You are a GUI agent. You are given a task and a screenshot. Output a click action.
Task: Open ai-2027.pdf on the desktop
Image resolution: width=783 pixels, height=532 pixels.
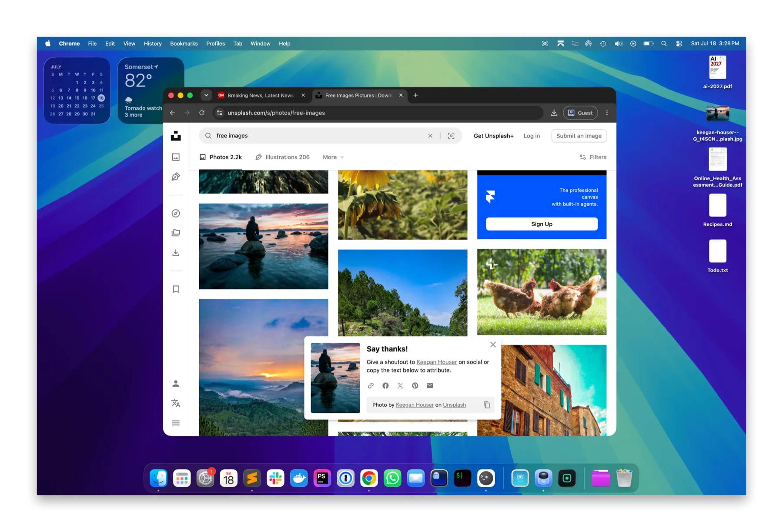pyautogui.click(x=717, y=72)
